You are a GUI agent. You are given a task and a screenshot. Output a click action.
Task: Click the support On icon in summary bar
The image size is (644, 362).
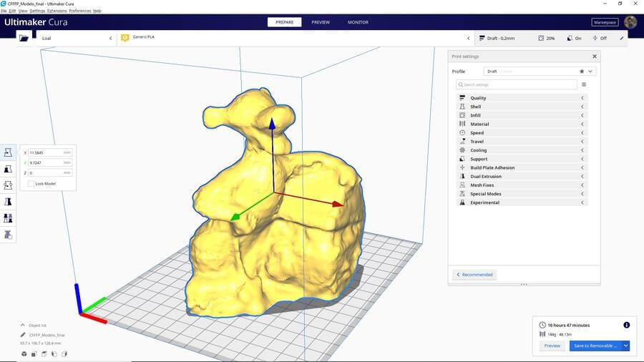click(570, 38)
